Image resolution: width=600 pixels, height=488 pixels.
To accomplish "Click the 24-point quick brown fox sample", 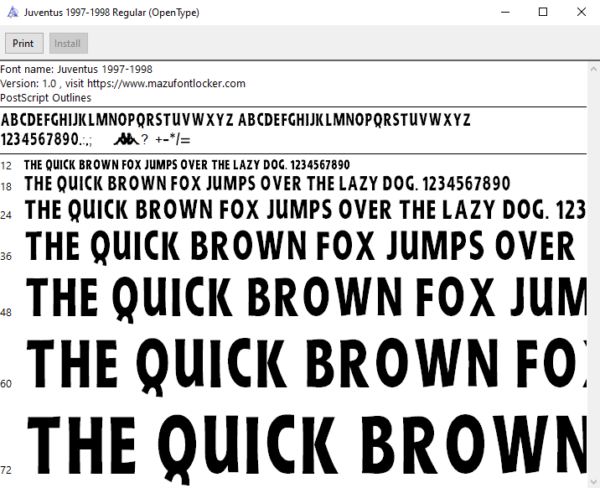I will tap(305, 211).
